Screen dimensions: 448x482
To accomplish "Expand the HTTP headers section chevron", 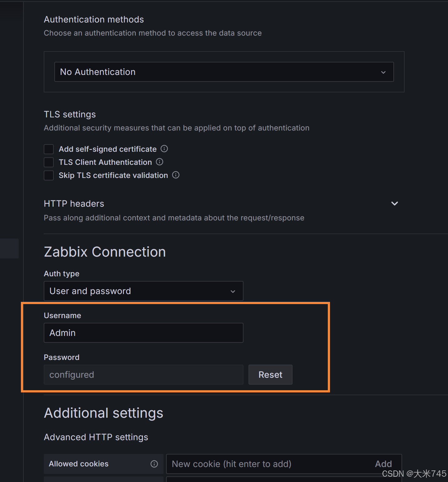I will click(x=395, y=204).
